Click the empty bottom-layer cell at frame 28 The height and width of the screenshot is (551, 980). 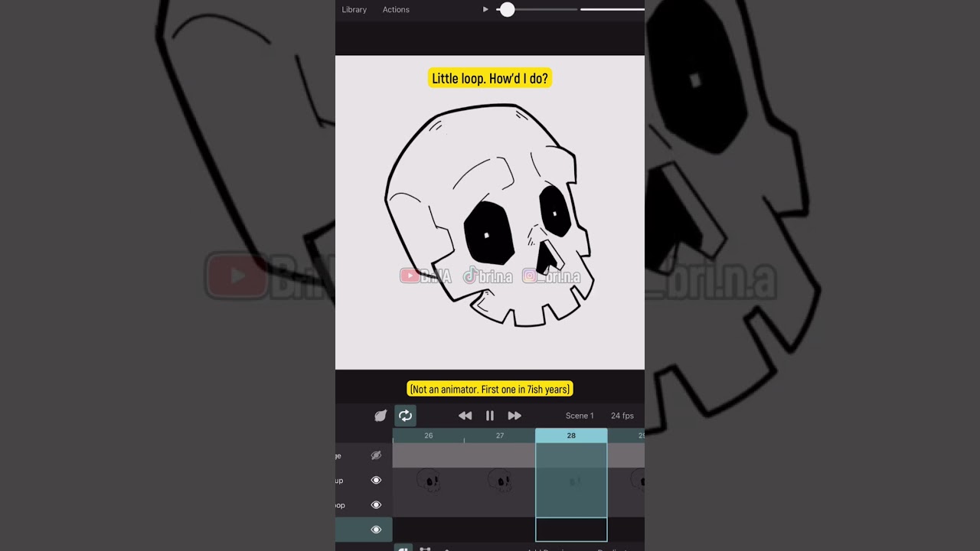(571, 530)
